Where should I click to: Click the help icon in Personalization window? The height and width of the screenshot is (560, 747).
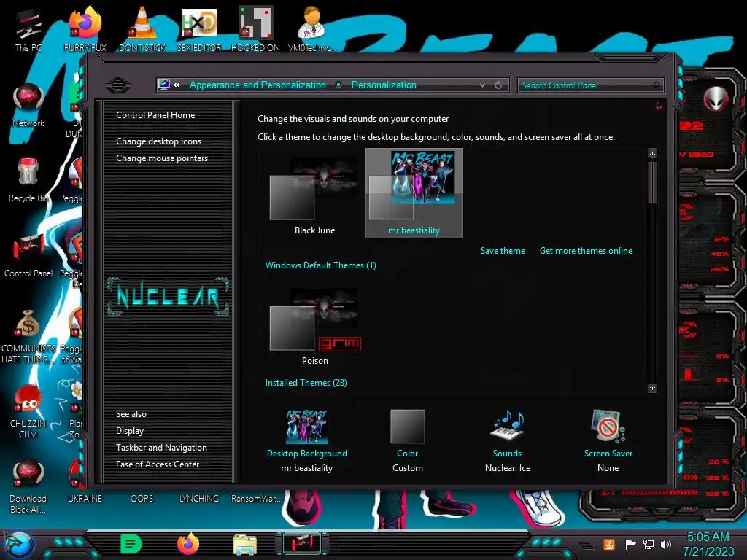tap(659, 106)
